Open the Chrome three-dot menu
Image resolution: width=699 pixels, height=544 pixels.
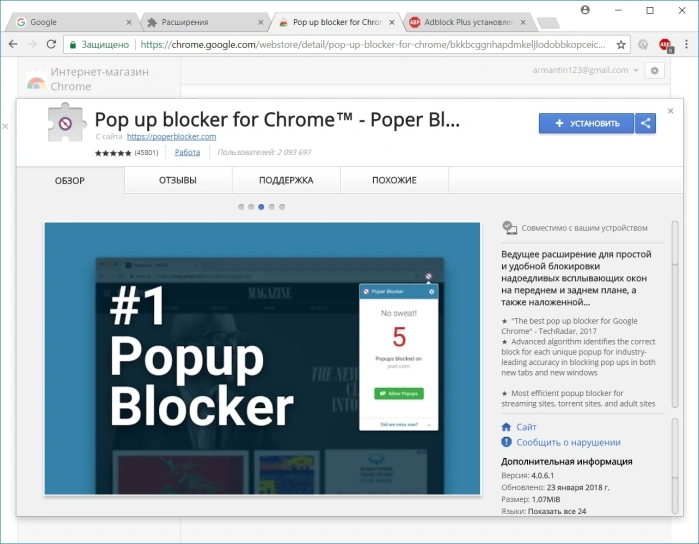(687, 44)
